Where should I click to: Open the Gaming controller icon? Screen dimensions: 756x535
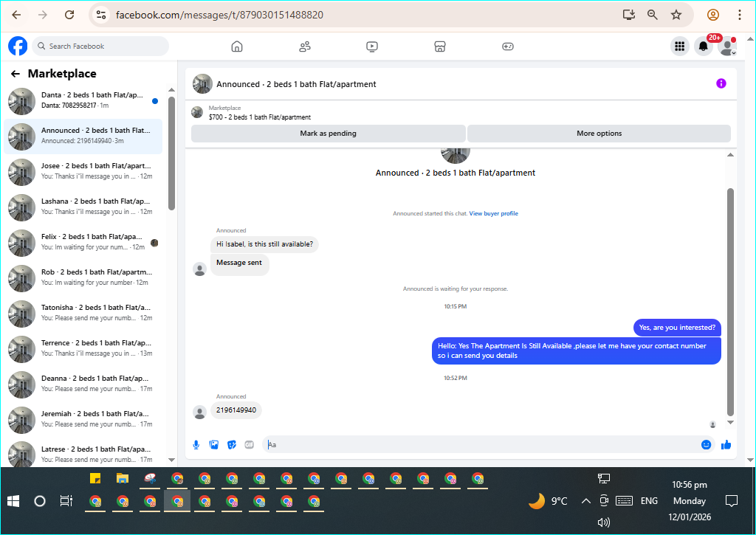pyautogui.click(x=508, y=46)
